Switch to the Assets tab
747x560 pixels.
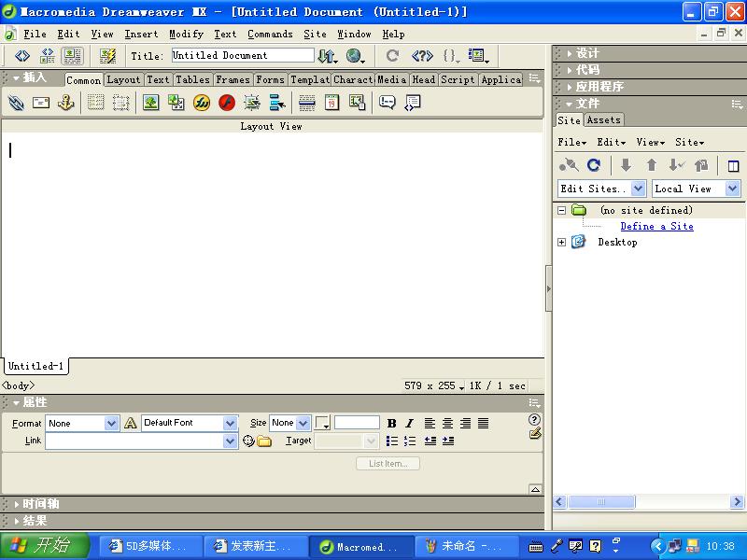pos(603,119)
